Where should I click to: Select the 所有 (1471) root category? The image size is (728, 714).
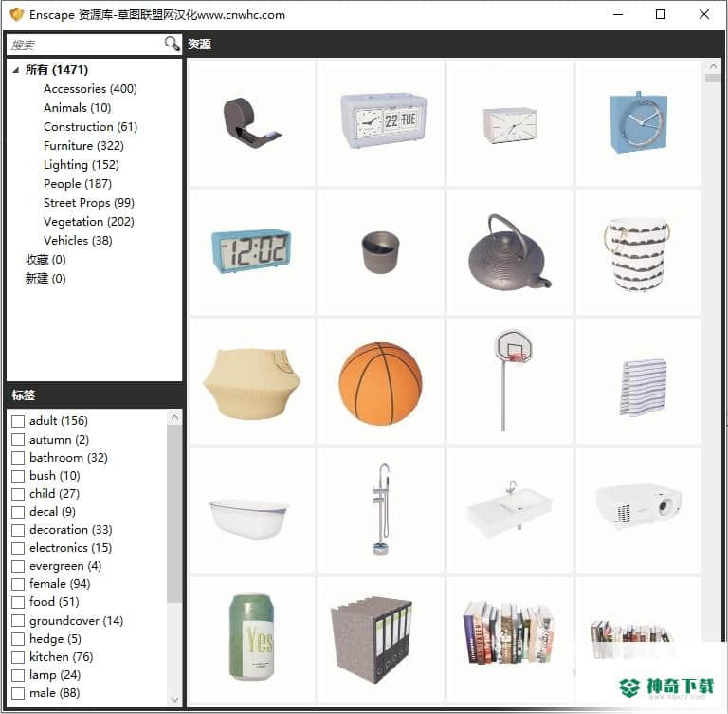click(57, 69)
